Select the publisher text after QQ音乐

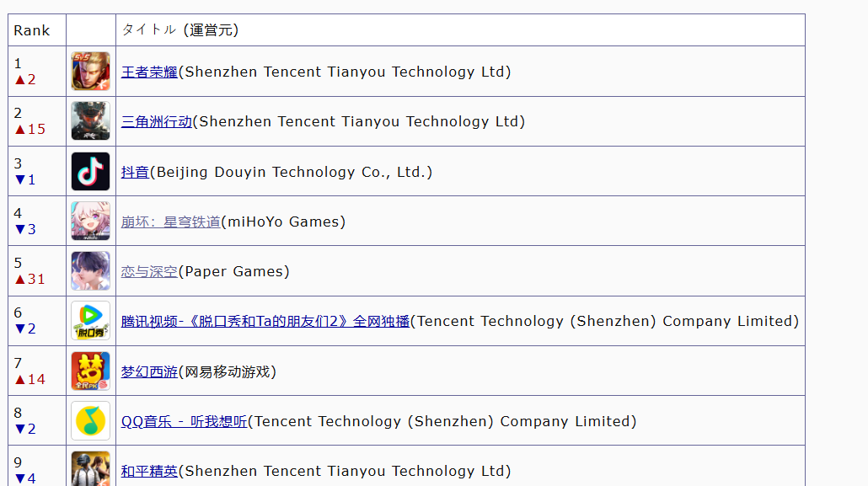point(442,422)
